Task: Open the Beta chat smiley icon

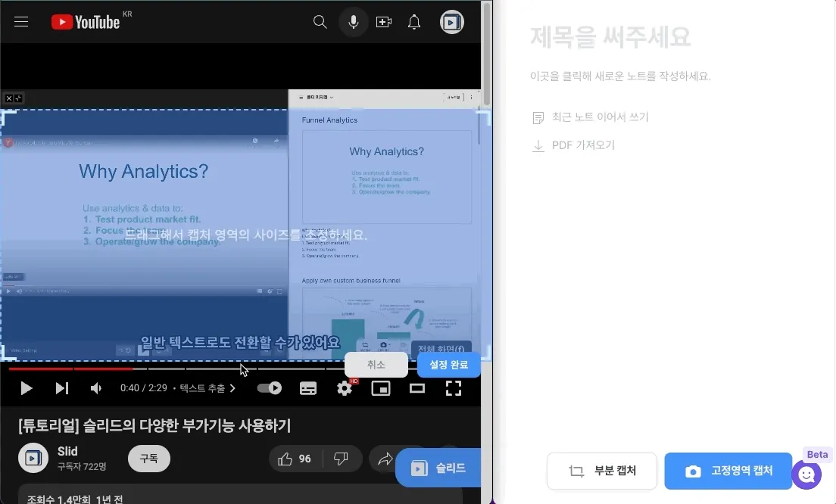Action: click(x=806, y=474)
